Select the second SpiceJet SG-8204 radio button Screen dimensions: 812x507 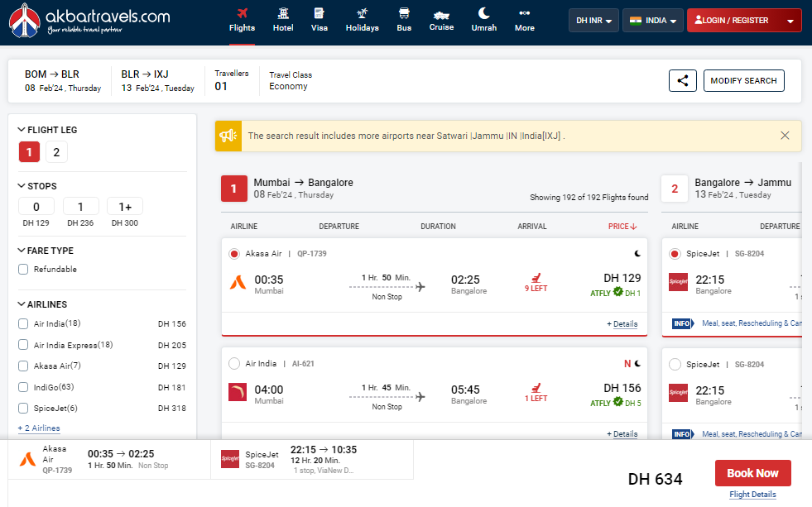coord(675,364)
